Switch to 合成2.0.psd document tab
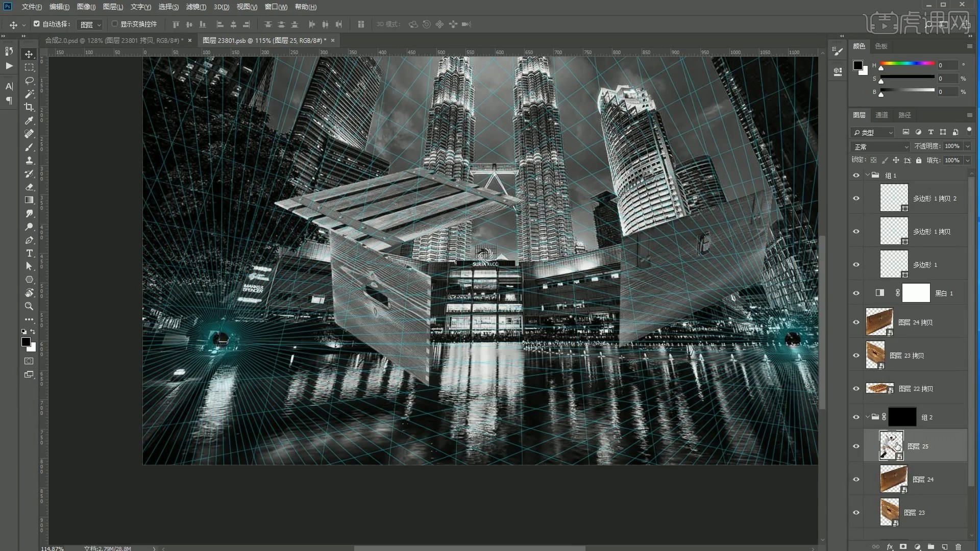The image size is (980, 551). click(114, 40)
